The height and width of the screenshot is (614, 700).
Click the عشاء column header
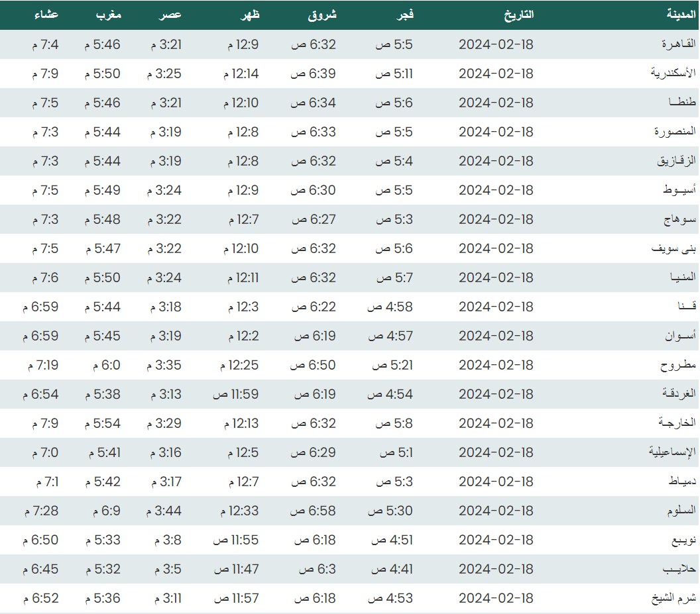click(47, 14)
